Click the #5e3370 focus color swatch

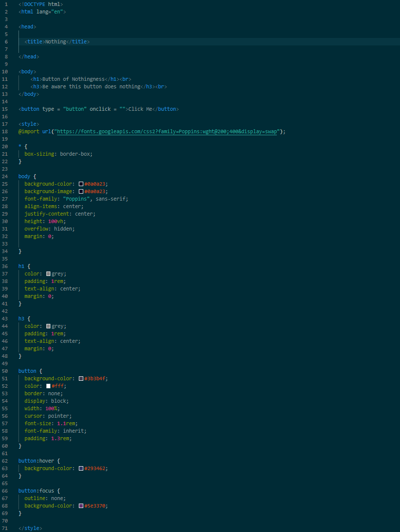(x=82, y=506)
